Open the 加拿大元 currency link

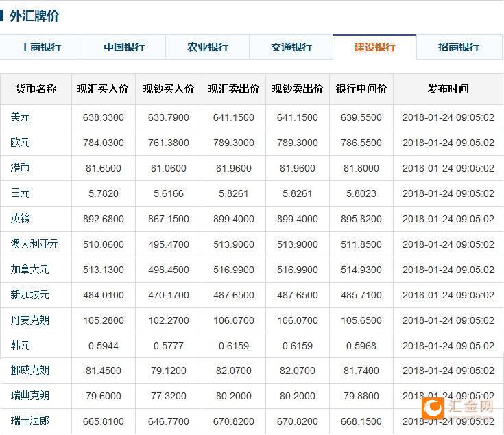30,270
